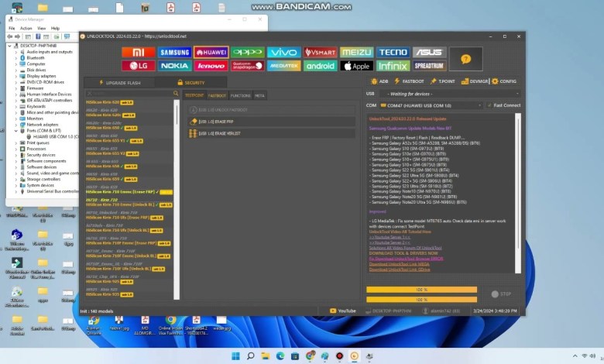Open File Explorer from taskbar

tap(266, 356)
